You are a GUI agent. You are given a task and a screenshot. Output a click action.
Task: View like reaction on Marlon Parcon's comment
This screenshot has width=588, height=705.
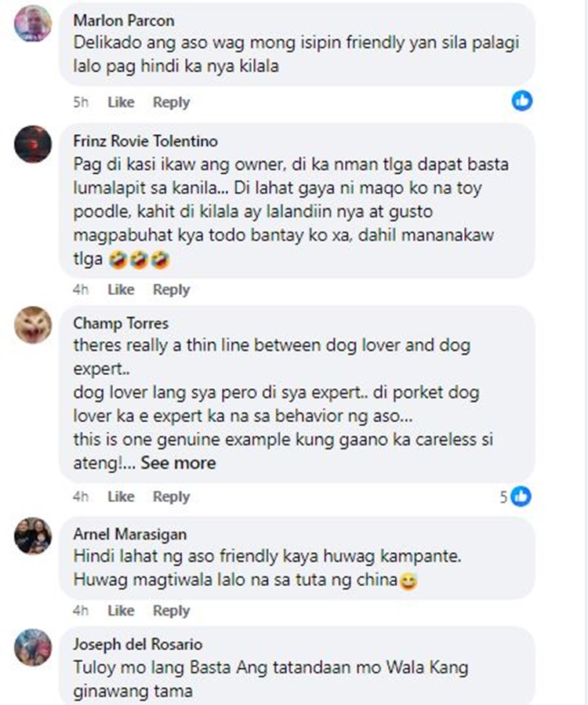point(522,100)
